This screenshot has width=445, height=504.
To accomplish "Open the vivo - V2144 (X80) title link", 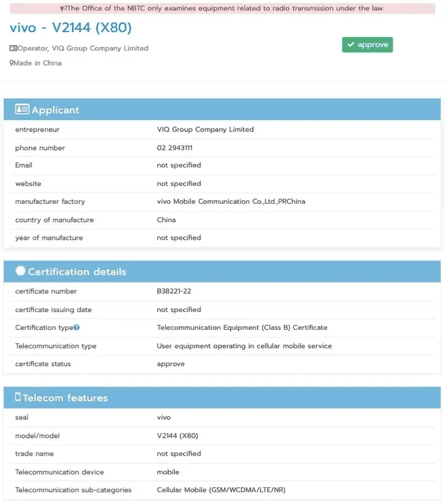I will click(70, 28).
